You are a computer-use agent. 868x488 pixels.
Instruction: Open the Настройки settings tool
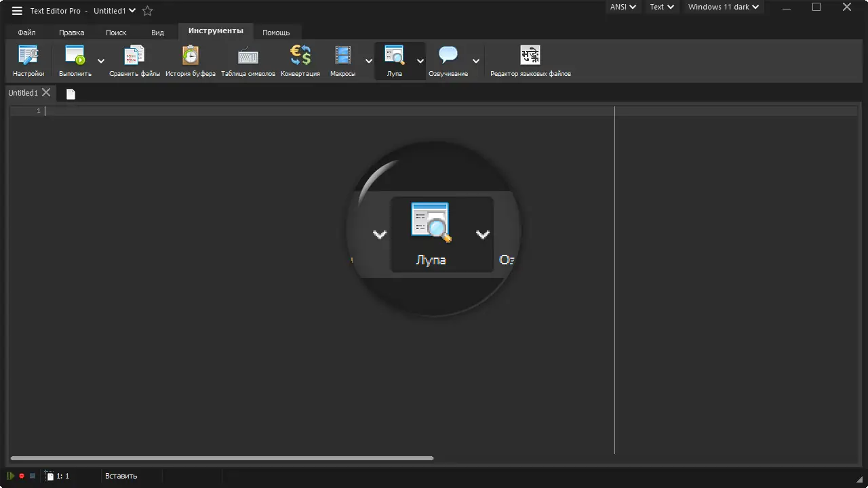28,60
